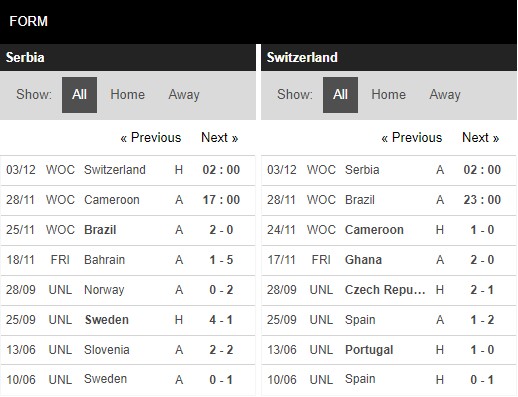Show Switzerland's Home matches only
518x397 pixels.
click(389, 95)
